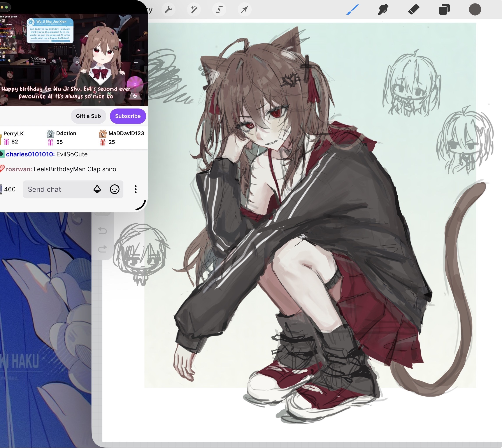The width and height of the screenshot is (502, 448).
Task: Select the Eraser tool
Action: pos(414,10)
